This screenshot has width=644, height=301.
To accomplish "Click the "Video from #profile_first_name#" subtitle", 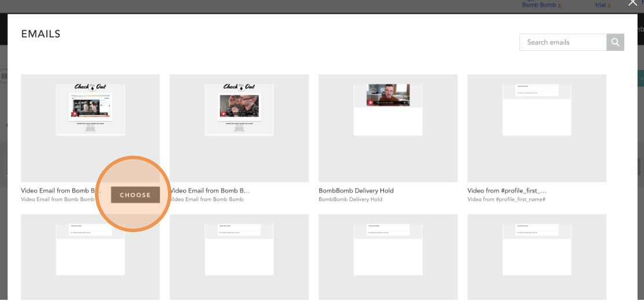I will point(506,200).
